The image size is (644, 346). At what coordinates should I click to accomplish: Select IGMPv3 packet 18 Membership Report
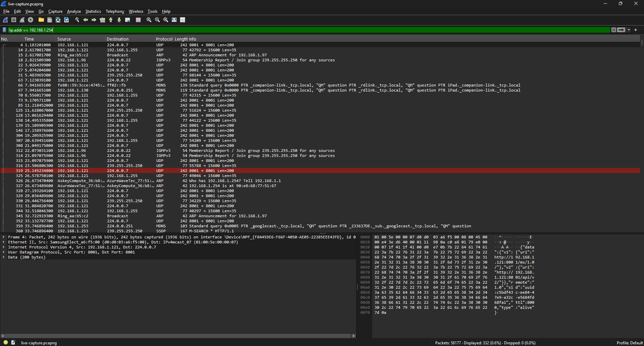tap(320, 60)
